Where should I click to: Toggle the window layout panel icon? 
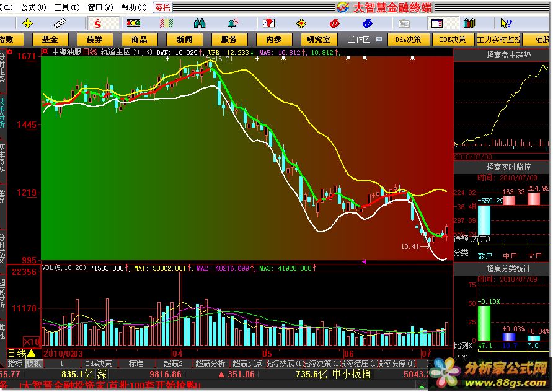[x=437, y=24]
